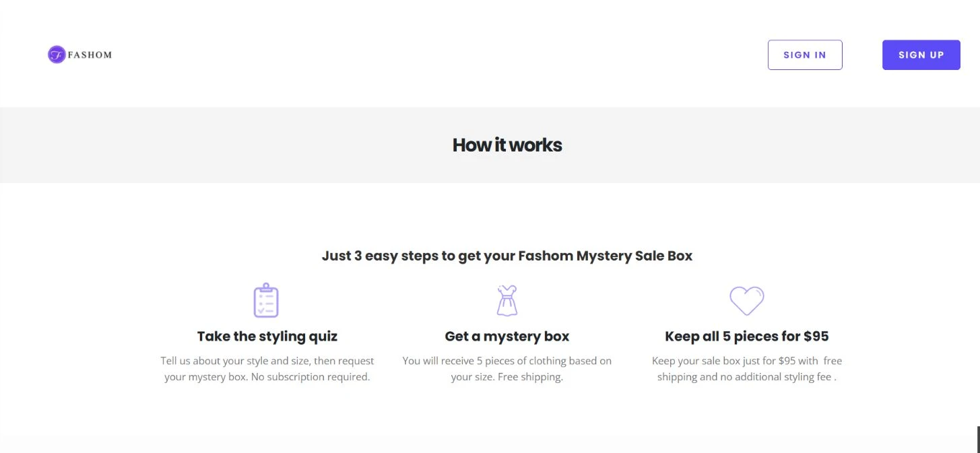Click the dress icon above mystery box

pos(507,300)
